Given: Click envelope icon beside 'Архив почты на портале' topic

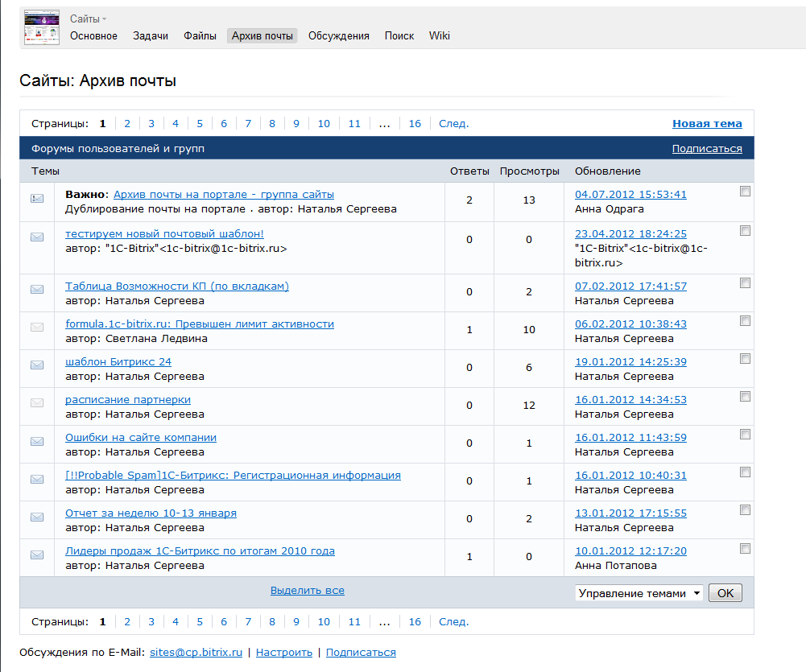Looking at the screenshot, I should tap(37, 199).
